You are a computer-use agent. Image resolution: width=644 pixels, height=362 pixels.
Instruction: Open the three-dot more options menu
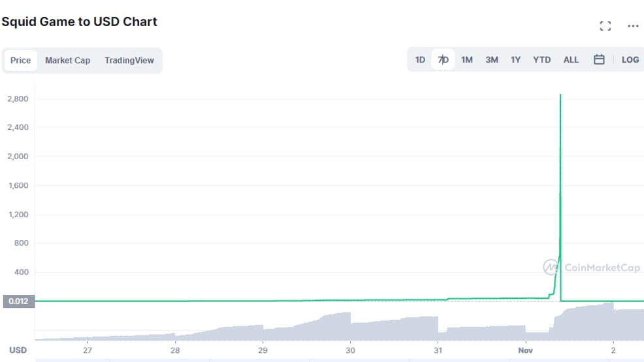pos(633,26)
